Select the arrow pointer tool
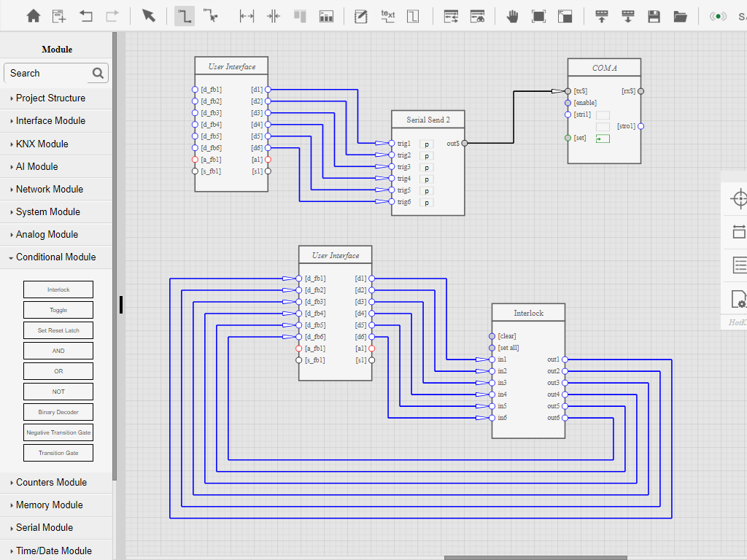Screen dimensions: 747x560 (149, 16)
